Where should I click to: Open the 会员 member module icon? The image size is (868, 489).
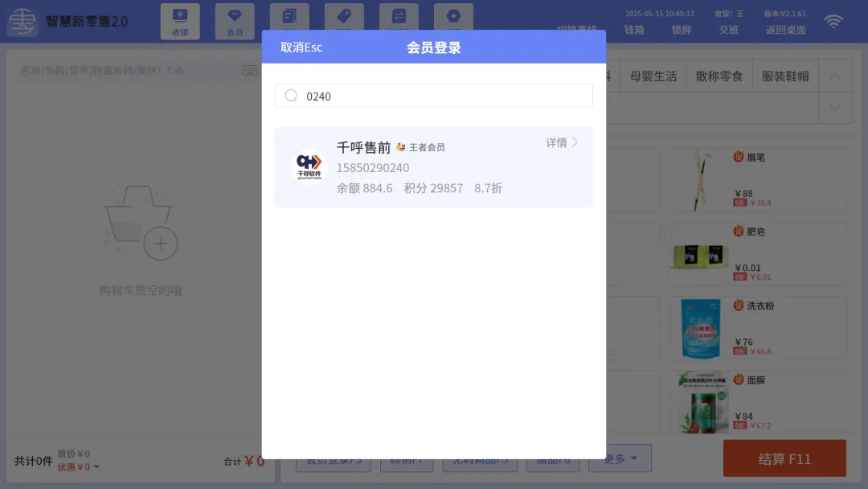235,22
